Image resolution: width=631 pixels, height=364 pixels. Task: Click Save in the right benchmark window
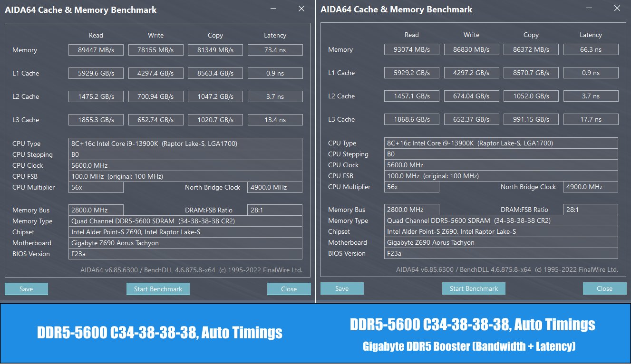pyautogui.click(x=342, y=288)
